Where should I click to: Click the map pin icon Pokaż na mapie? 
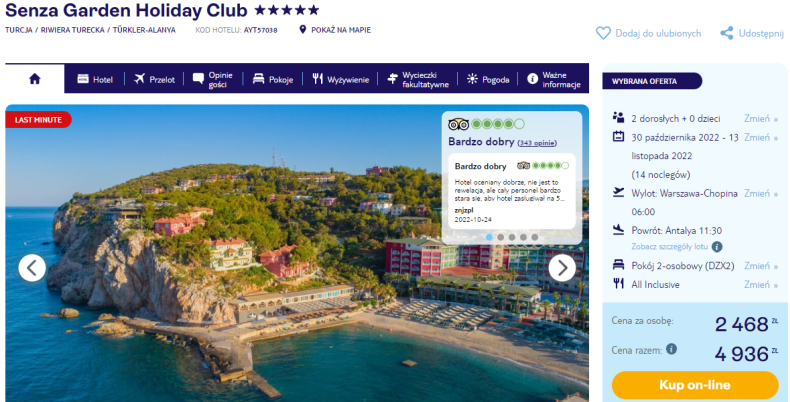(x=302, y=30)
